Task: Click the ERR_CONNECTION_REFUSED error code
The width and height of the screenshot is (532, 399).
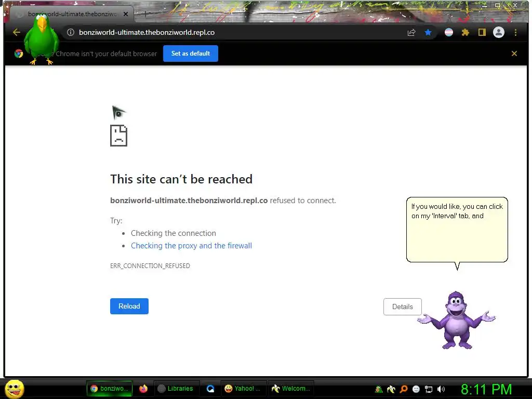Action: (x=150, y=265)
